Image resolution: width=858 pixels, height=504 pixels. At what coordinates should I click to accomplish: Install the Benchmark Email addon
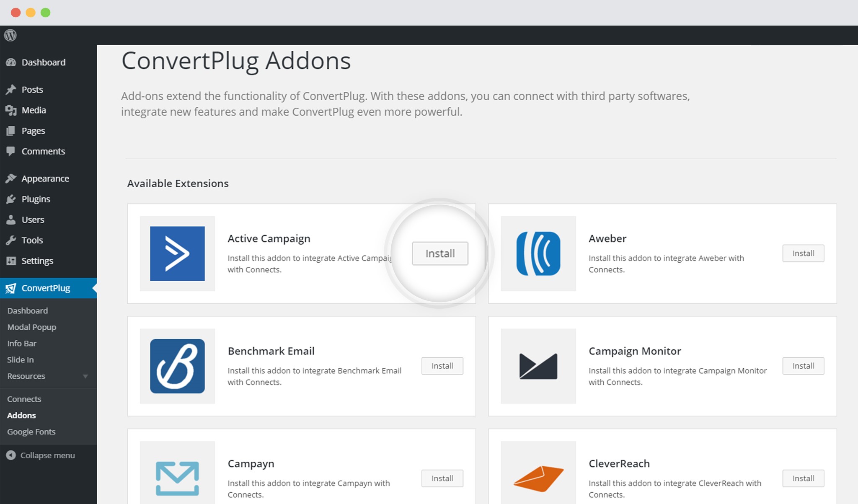click(443, 365)
